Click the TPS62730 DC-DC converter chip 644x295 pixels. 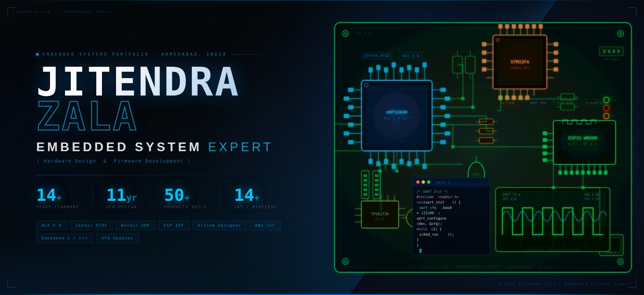380,215
